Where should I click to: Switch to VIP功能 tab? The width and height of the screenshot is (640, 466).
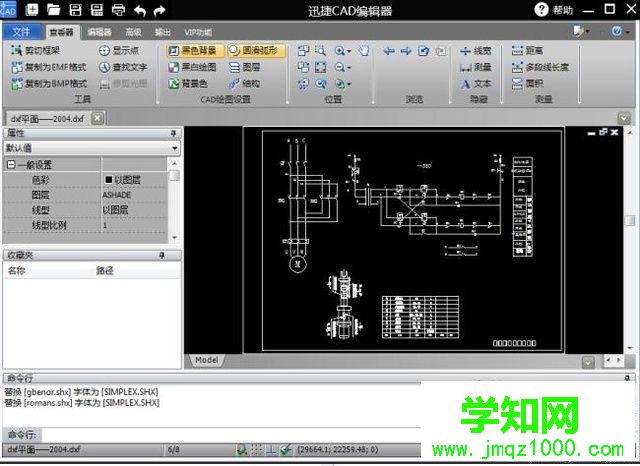pyautogui.click(x=198, y=32)
